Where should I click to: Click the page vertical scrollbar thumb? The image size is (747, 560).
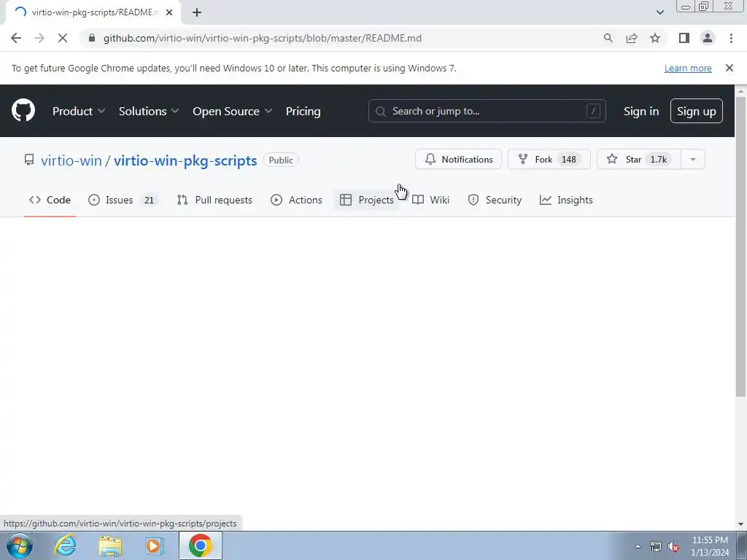(x=740, y=246)
